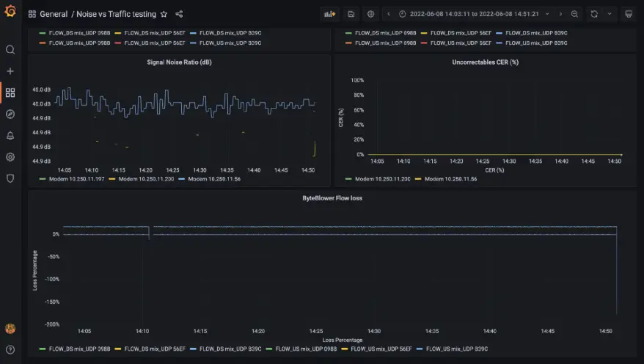Save the dashboard with disk icon

351,14
